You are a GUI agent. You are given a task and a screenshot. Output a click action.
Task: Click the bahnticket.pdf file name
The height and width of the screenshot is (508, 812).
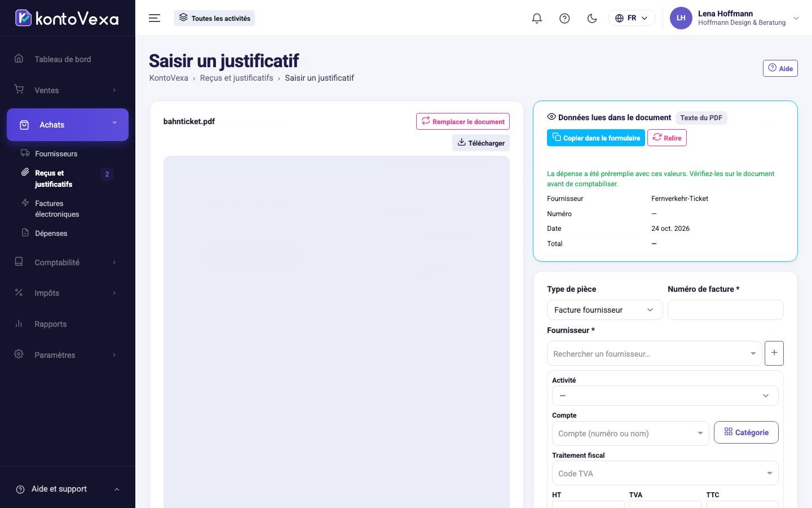point(189,121)
